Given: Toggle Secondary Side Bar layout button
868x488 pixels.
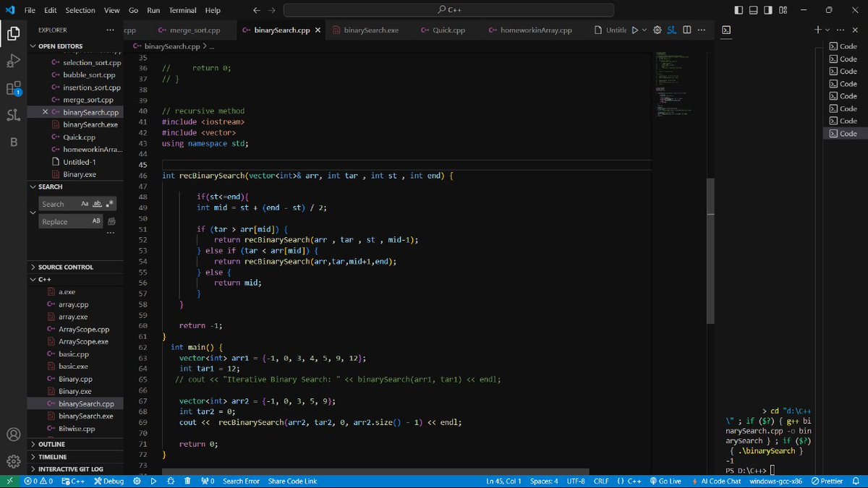Looking at the screenshot, I should [768, 10].
